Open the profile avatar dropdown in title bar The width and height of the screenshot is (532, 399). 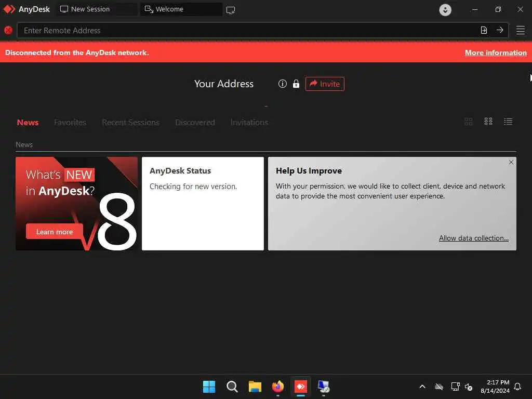(445, 9)
